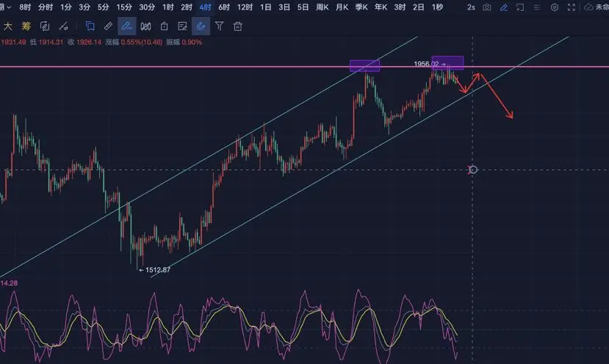Click the refresh-edit overlay icon

(45, 26)
